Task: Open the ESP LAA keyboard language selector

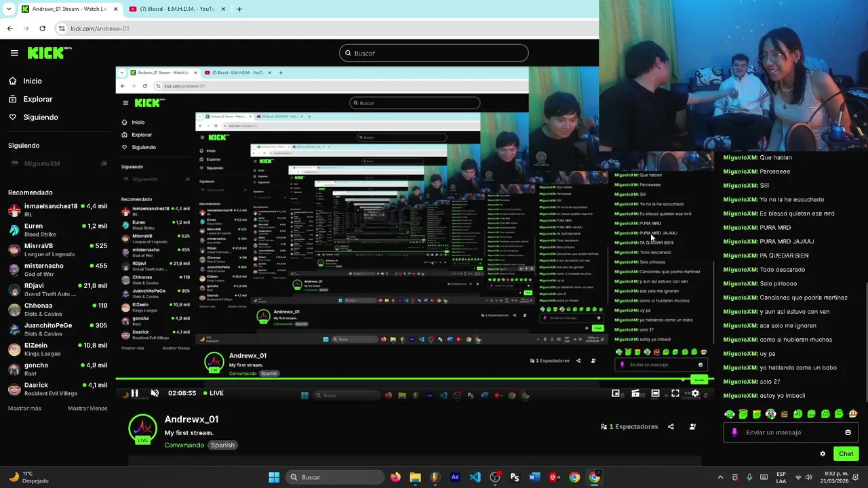Action: click(x=781, y=477)
